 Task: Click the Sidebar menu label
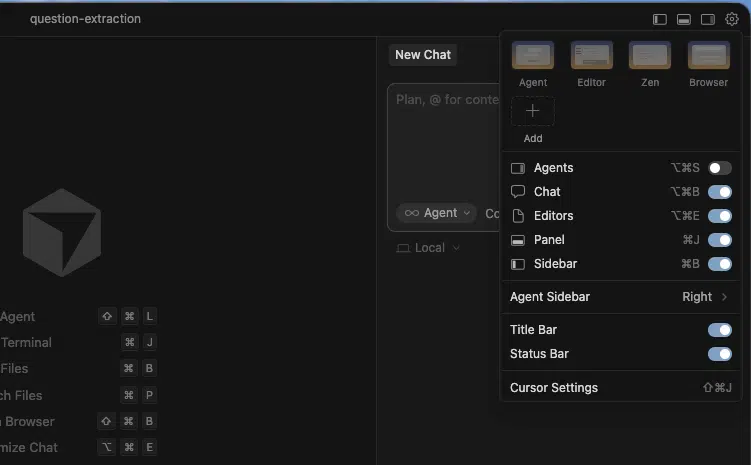pos(555,264)
